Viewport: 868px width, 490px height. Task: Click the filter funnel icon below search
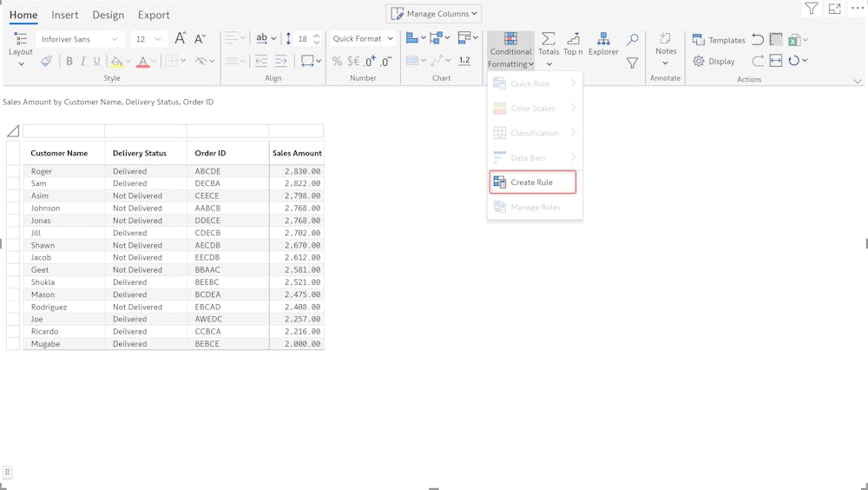[x=632, y=63]
